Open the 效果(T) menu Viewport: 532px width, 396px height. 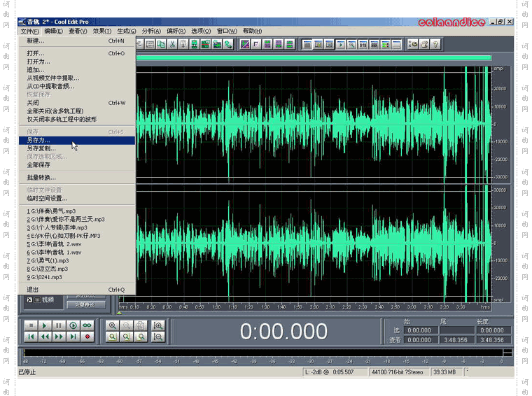click(102, 31)
